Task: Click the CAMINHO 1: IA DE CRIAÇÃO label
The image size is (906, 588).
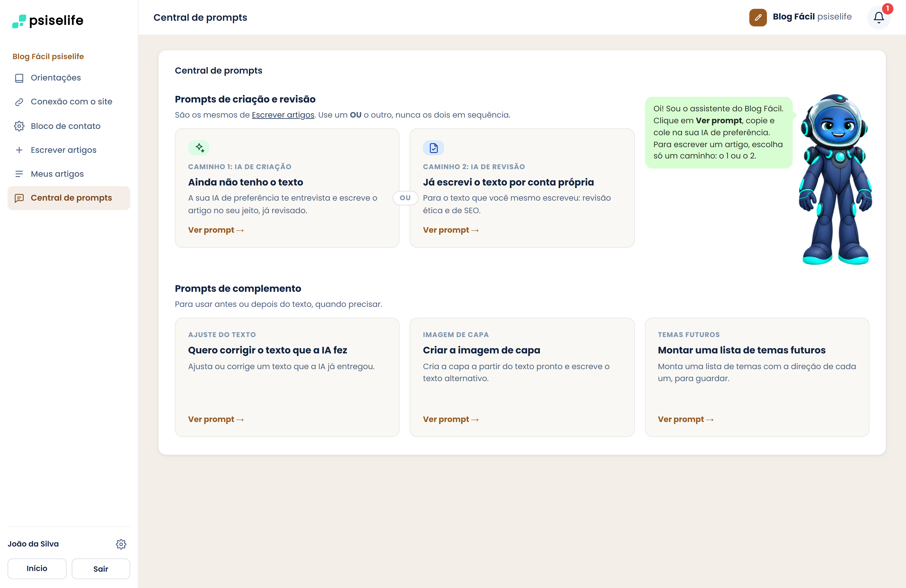Action: coord(240,167)
